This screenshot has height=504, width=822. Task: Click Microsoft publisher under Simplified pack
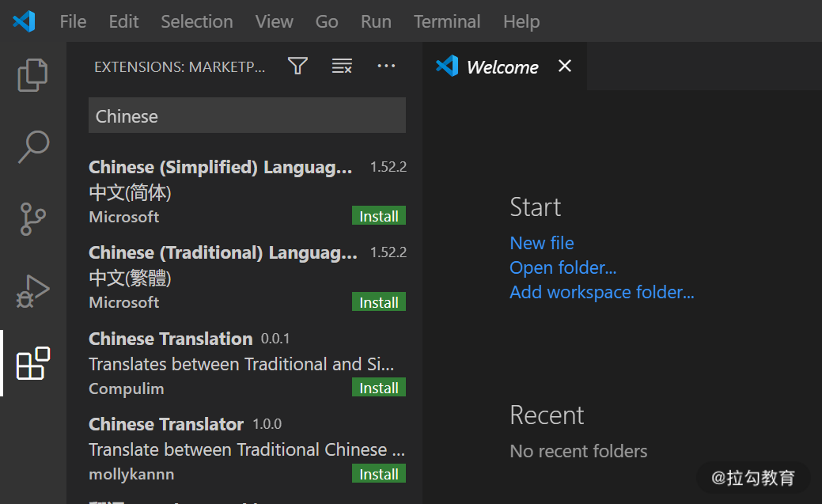pyautogui.click(x=123, y=217)
